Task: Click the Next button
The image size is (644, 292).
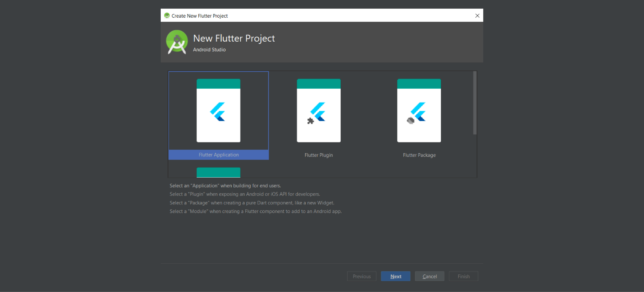Action: pyautogui.click(x=395, y=276)
